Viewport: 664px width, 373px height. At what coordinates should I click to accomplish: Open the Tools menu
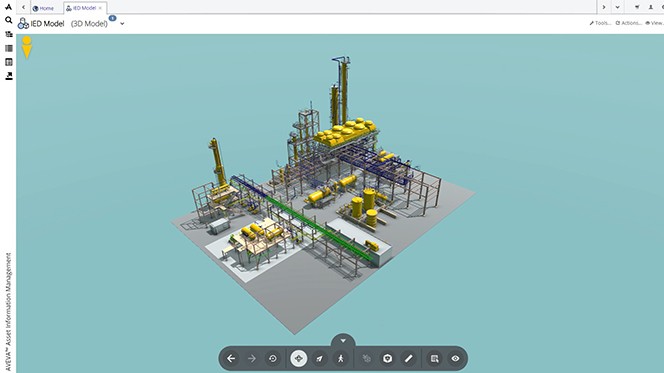click(600, 23)
